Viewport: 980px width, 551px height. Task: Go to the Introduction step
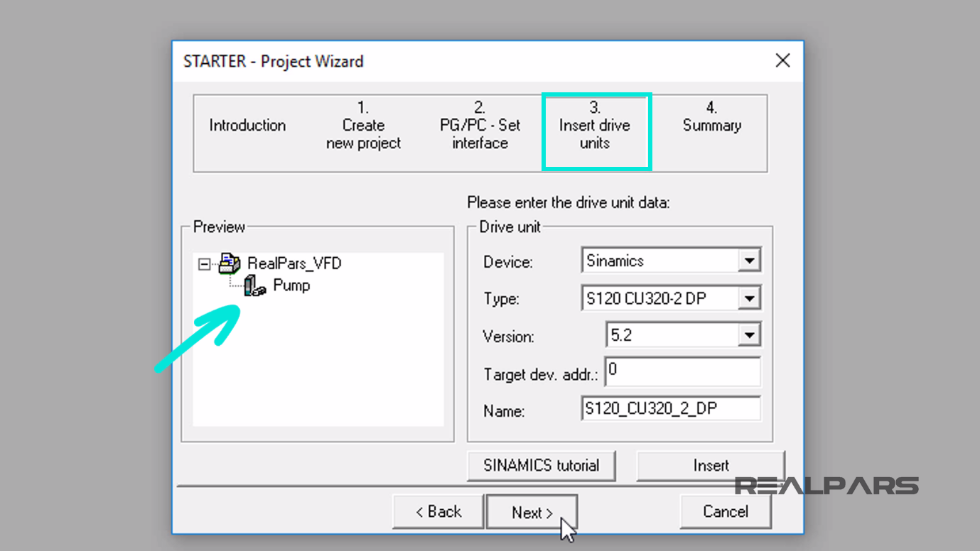click(247, 126)
